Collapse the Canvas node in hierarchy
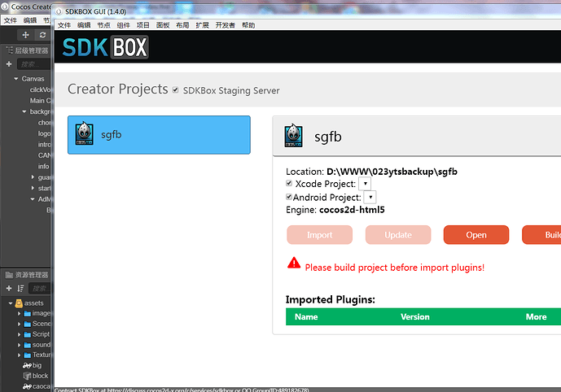 16,79
